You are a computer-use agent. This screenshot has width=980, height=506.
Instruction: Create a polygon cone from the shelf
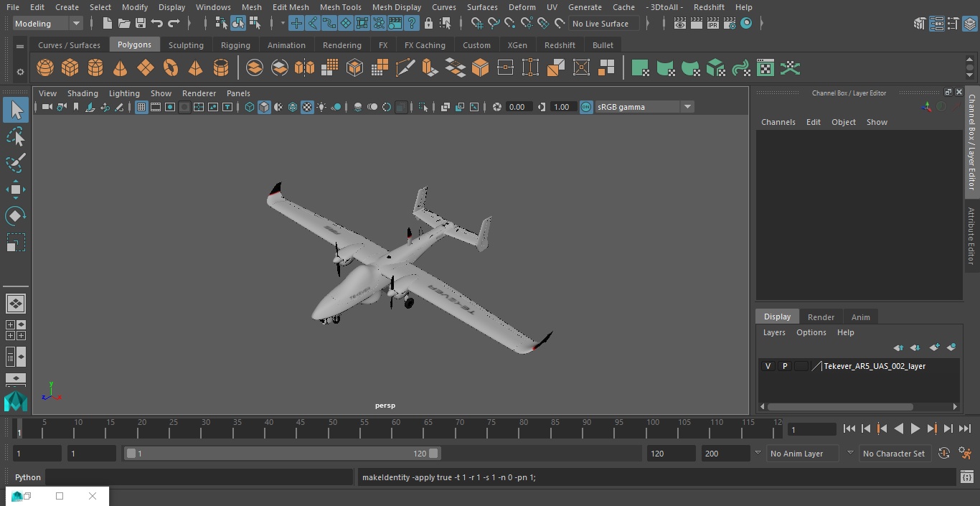pos(121,68)
